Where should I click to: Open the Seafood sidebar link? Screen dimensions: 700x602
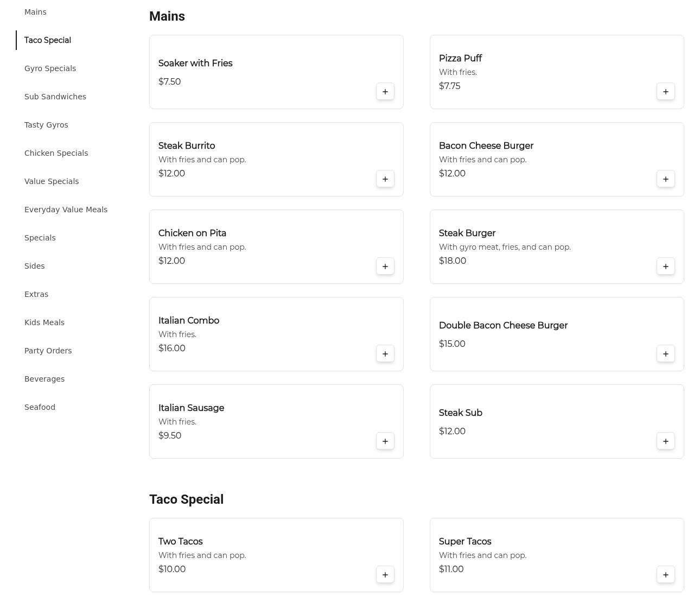point(40,407)
